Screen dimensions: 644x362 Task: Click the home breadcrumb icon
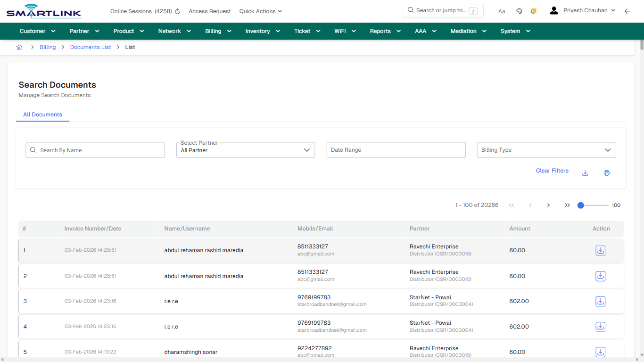click(x=19, y=47)
